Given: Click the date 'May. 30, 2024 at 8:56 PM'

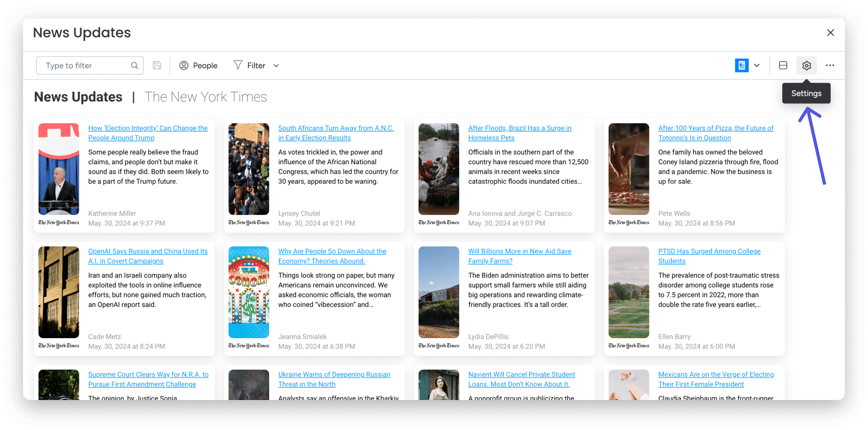Looking at the screenshot, I should 697,223.
